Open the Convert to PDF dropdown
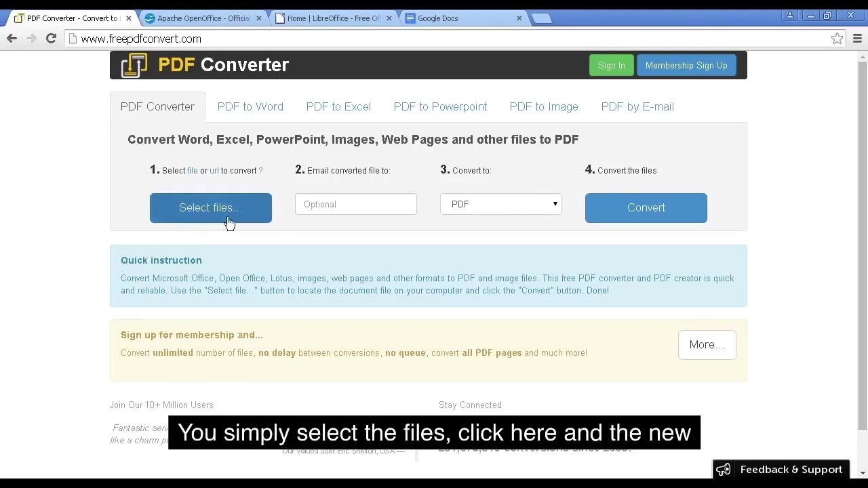The height and width of the screenshot is (488, 868). pyautogui.click(x=501, y=204)
